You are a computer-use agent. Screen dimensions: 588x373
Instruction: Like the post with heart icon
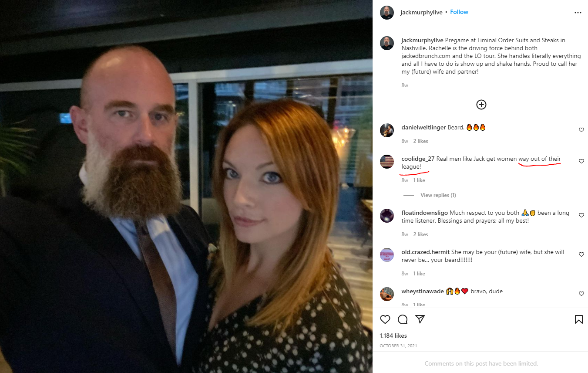pos(385,319)
